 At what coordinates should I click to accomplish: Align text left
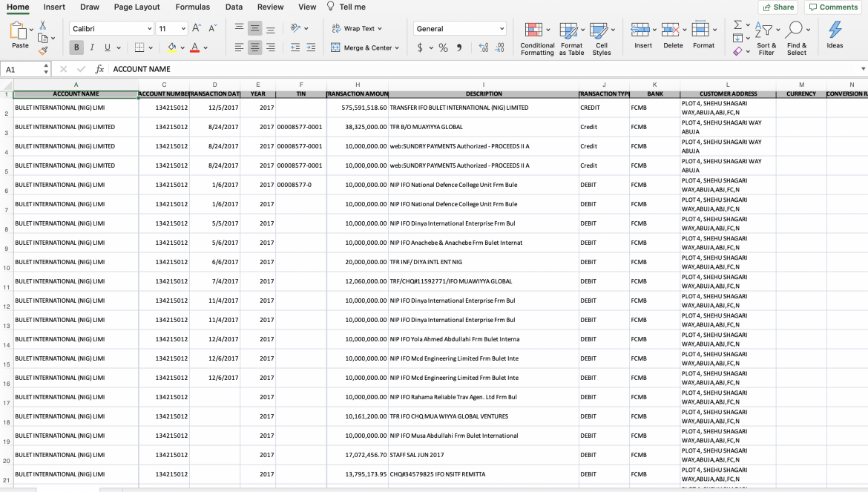coord(239,47)
